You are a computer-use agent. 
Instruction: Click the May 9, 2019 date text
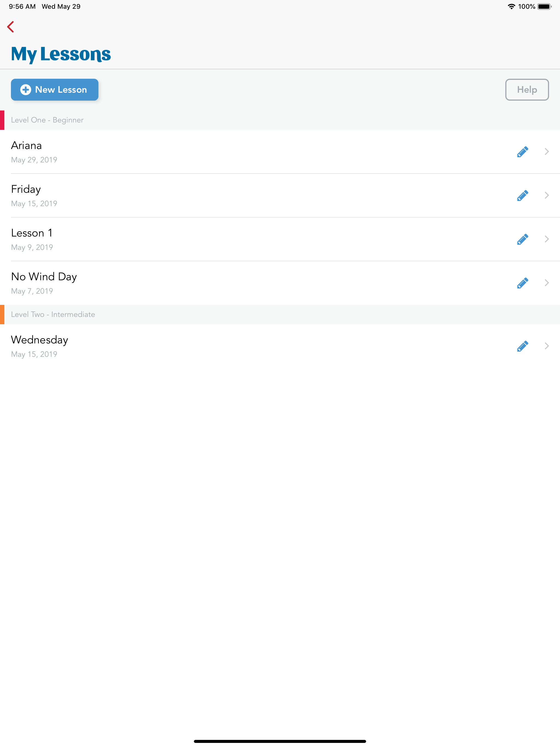tap(32, 247)
